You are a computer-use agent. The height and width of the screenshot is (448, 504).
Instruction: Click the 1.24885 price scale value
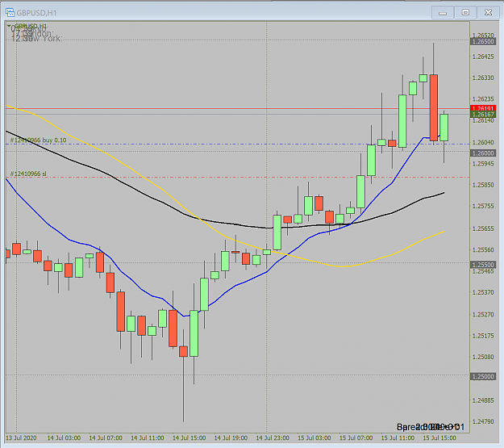click(483, 400)
